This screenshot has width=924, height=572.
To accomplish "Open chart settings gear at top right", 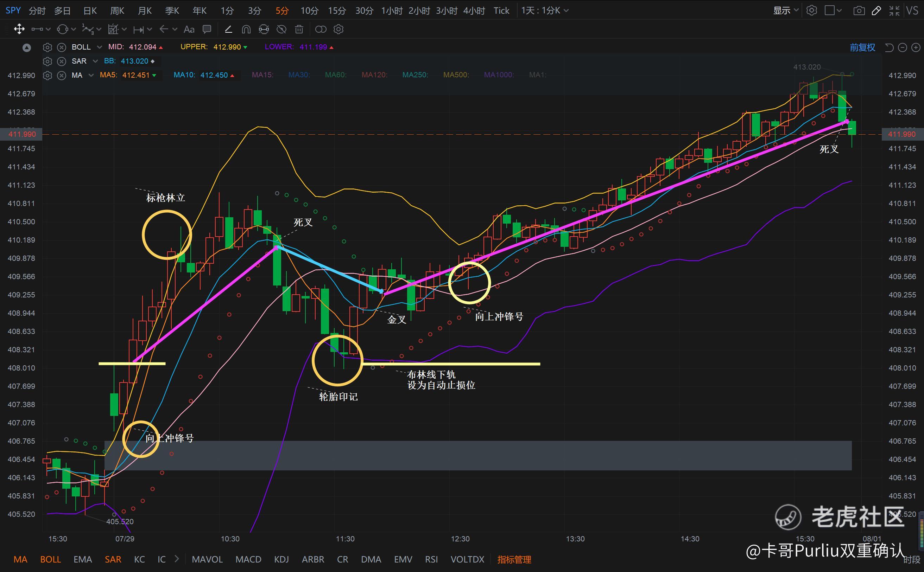I will pos(811,10).
